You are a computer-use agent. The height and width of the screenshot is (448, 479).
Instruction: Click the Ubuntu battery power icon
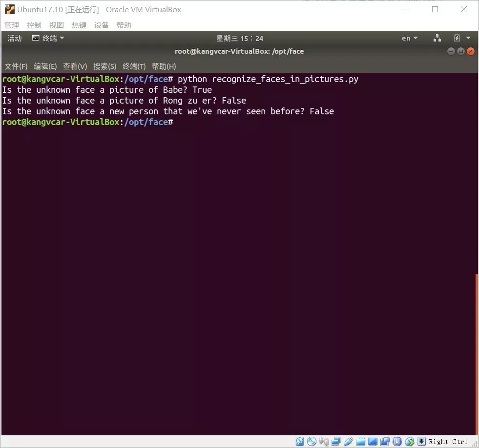coord(457,38)
